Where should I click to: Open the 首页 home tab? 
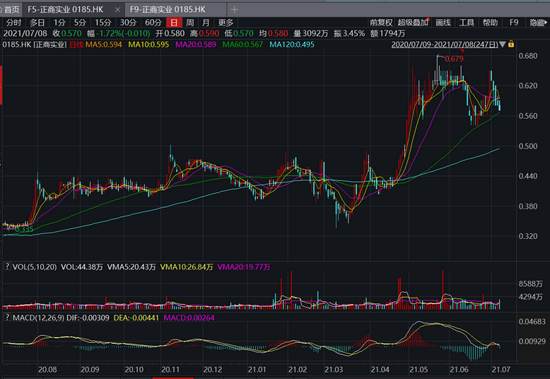11,9
